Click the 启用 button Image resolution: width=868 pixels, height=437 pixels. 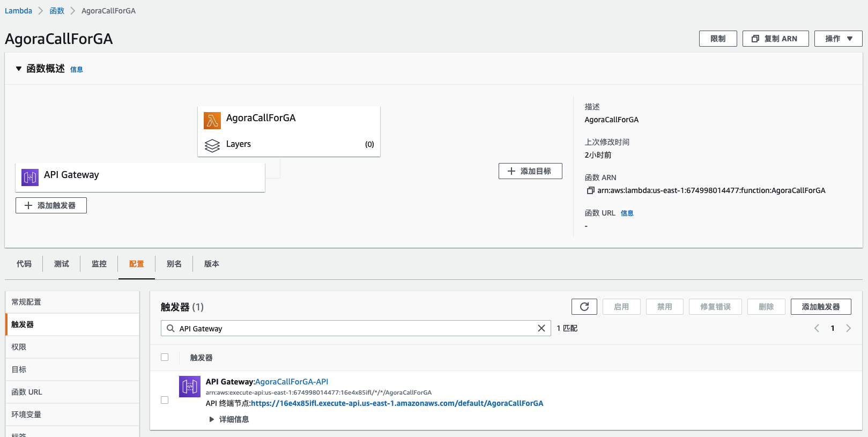pyautogui.click(x=621, y=307)
